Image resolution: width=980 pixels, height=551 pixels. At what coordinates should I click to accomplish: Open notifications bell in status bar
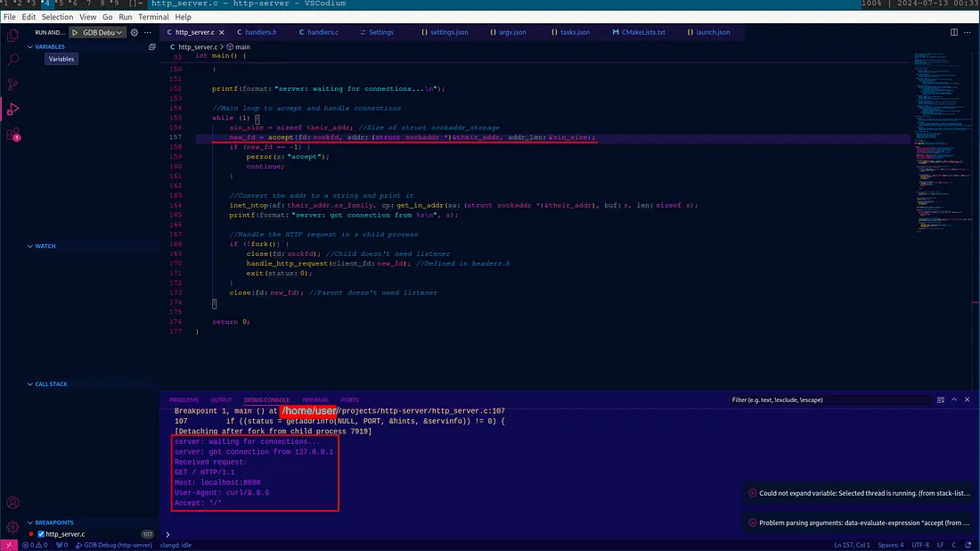968,546
